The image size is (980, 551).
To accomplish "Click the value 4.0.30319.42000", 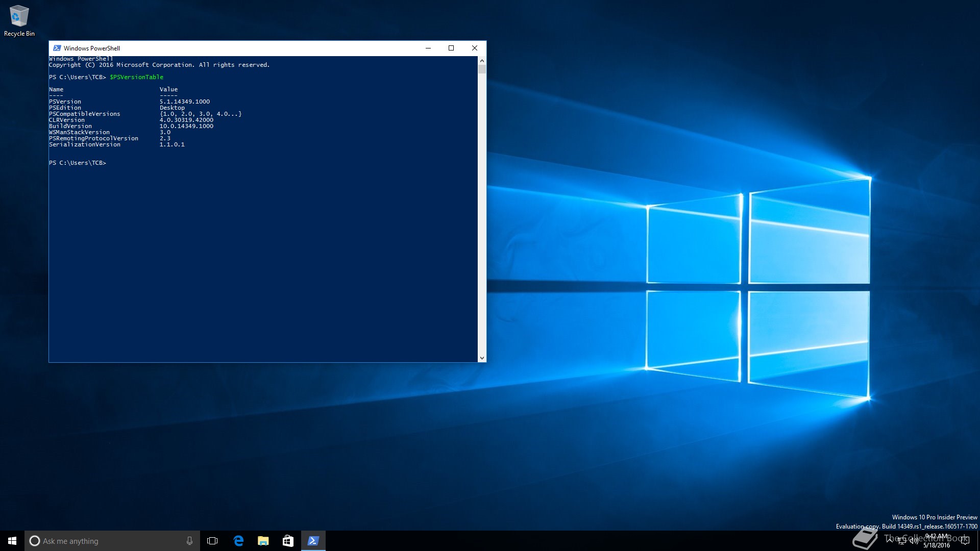I will click(186, 120).
